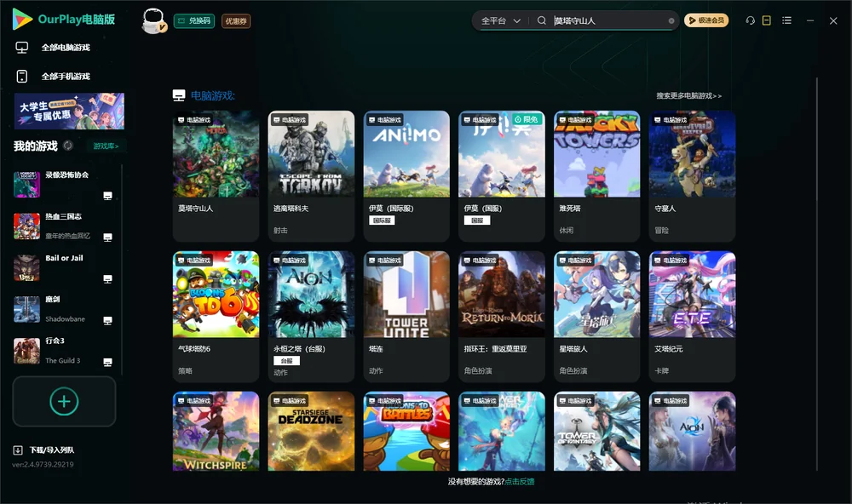852x504 pixels.
Task: Click the PC icon on the 行会3 row
Action: pyautogui.click(x=107, y=363)
